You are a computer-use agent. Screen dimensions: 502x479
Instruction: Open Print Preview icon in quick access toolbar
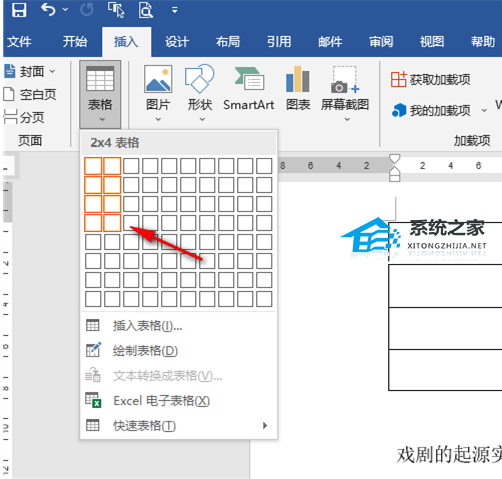[x=145, y=10]
